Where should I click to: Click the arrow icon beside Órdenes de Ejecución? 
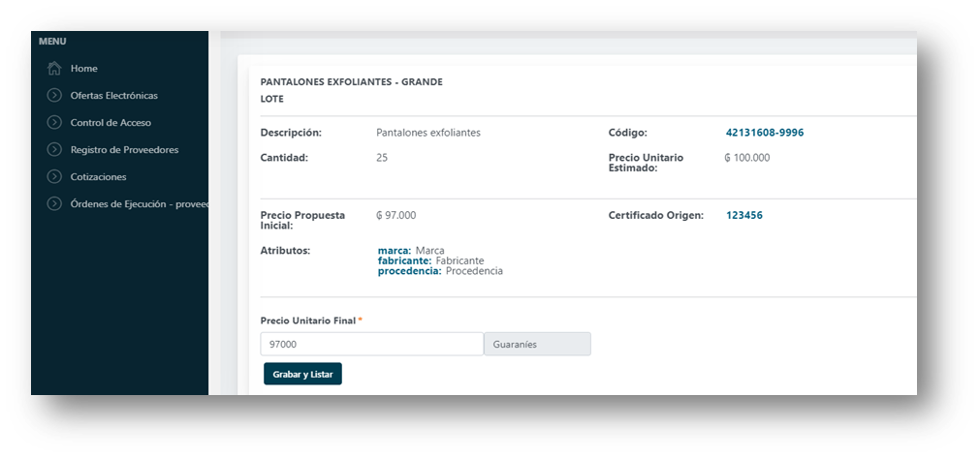point(54,204)
